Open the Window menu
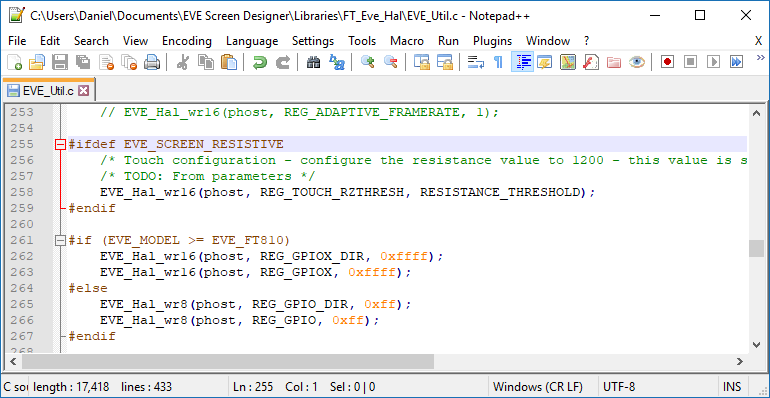Image resolution: width=770 pixels, height=398 pixels. 548,41
